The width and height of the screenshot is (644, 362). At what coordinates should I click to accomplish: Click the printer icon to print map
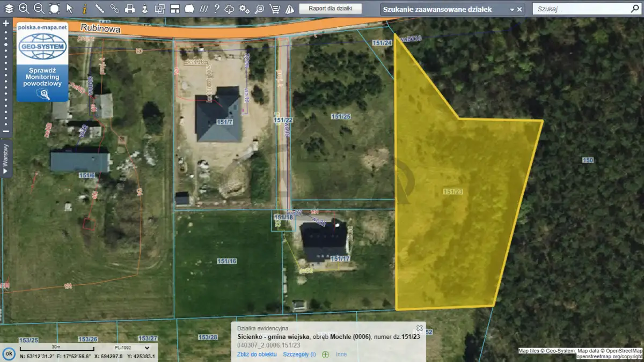click(130, 9)
